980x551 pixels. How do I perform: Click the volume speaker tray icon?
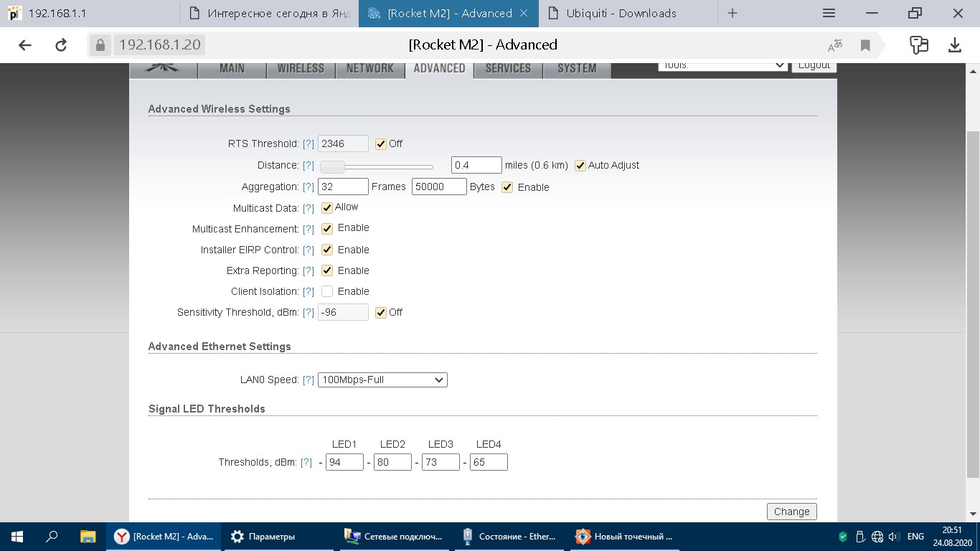click(894, 536)
